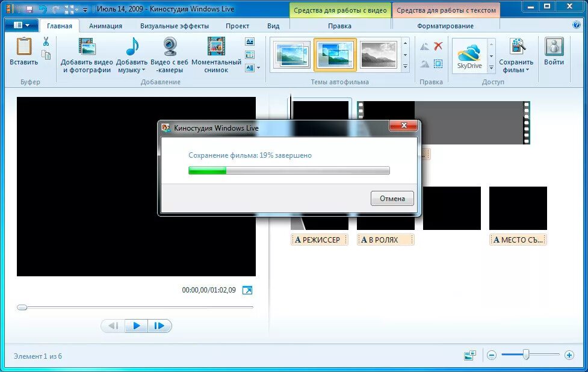
Task: Click the copy documents icon
Action: pyautogui.click(x=46, y=55)
